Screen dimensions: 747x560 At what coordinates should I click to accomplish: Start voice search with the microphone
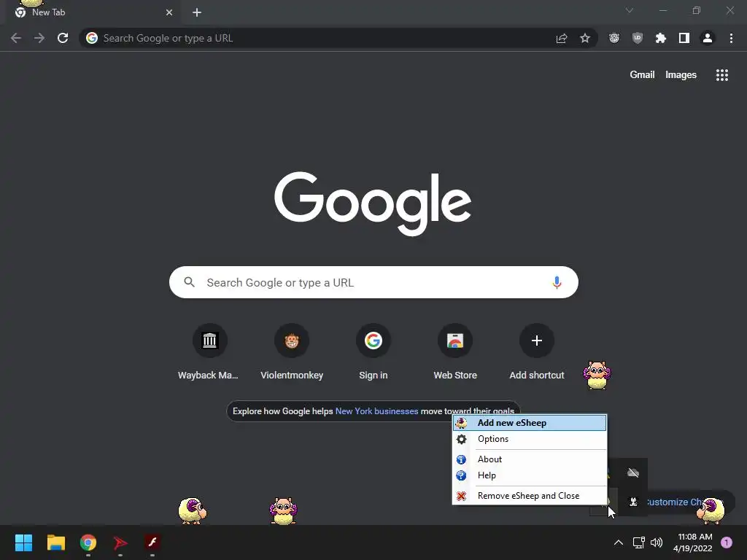pos(557,282)
